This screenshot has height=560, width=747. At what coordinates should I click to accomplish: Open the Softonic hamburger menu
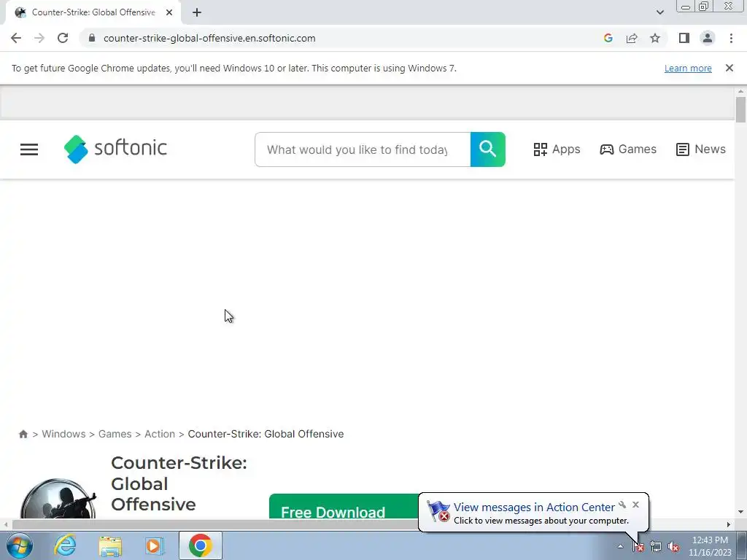(x=29, y=149)
